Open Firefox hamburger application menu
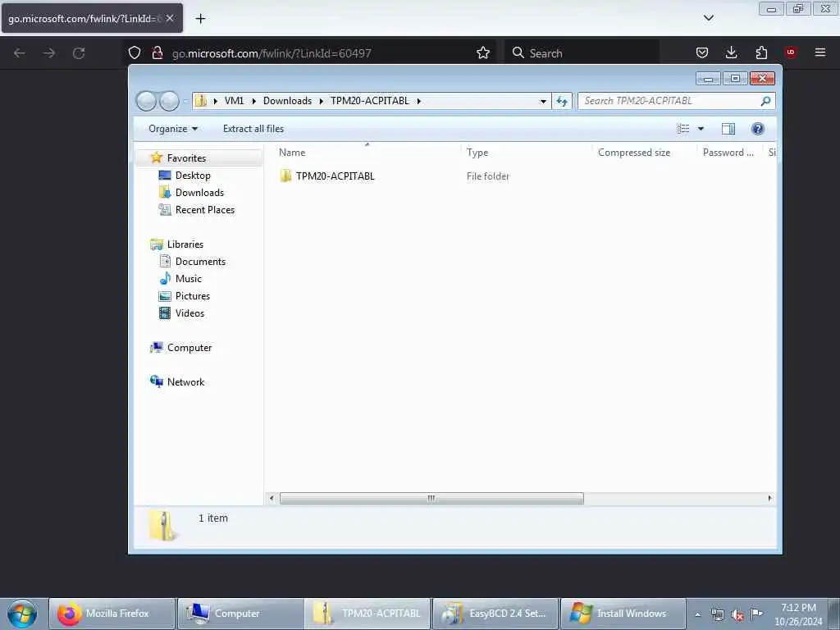 tap(820, 52)
